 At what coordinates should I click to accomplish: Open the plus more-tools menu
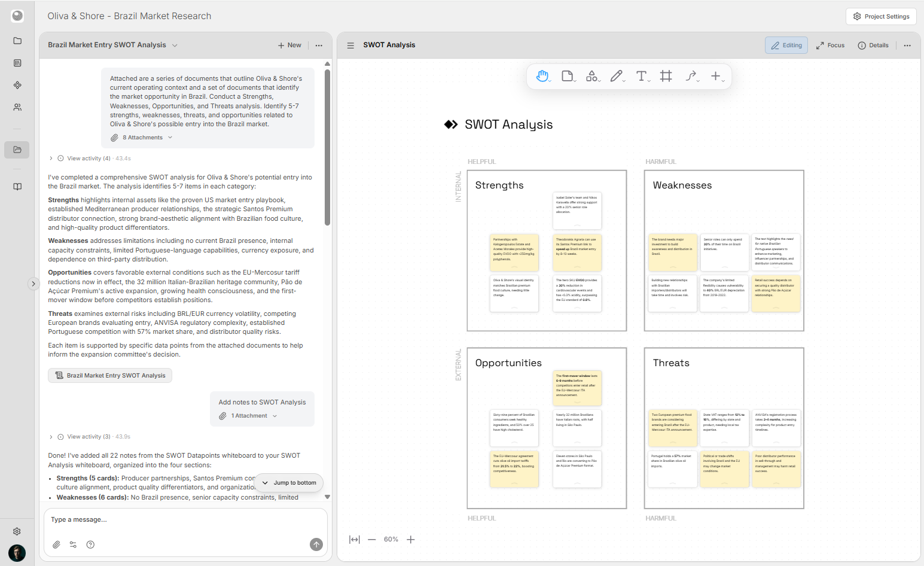coord(716,76)
